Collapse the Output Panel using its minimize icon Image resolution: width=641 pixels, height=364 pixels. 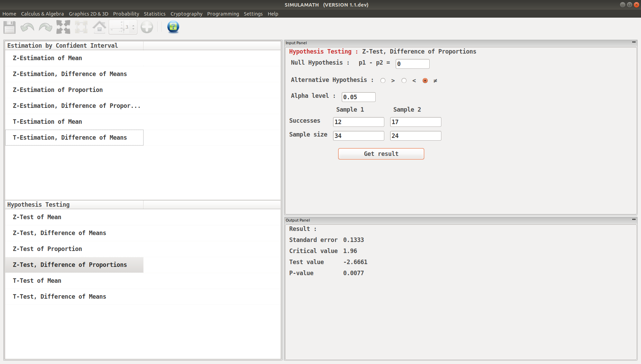pyautogui.click(x=634, y=220)
